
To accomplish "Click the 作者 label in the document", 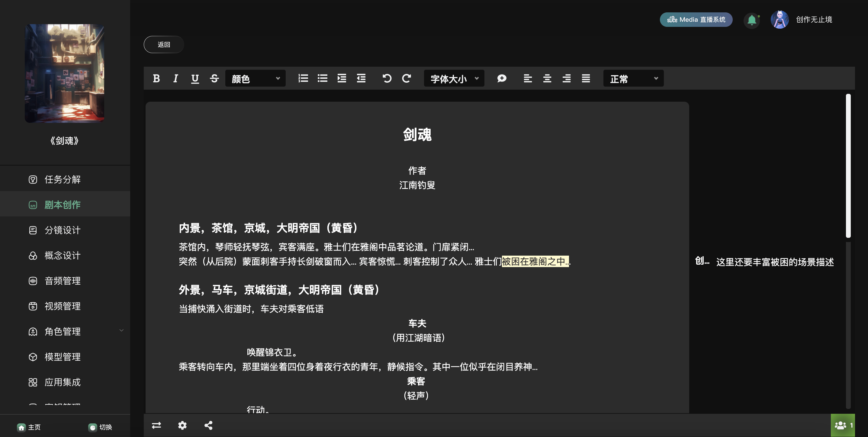I will click(x=417, y=171).
